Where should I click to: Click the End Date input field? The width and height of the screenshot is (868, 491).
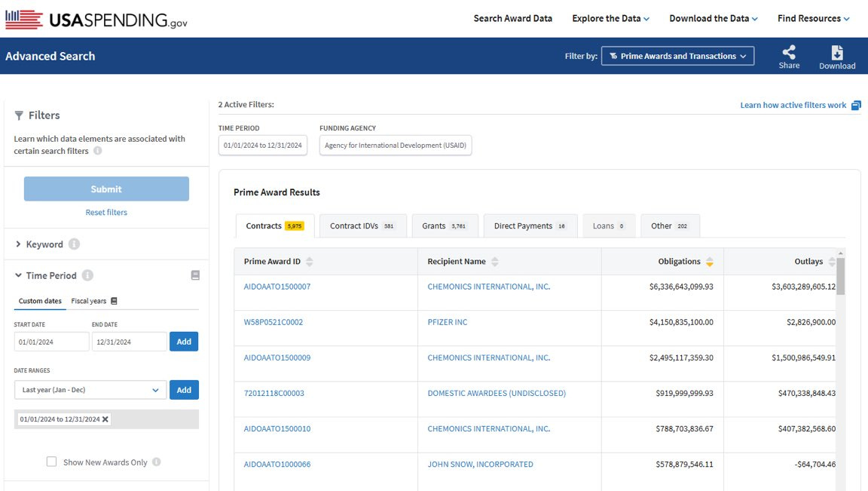tap(129, 342)
